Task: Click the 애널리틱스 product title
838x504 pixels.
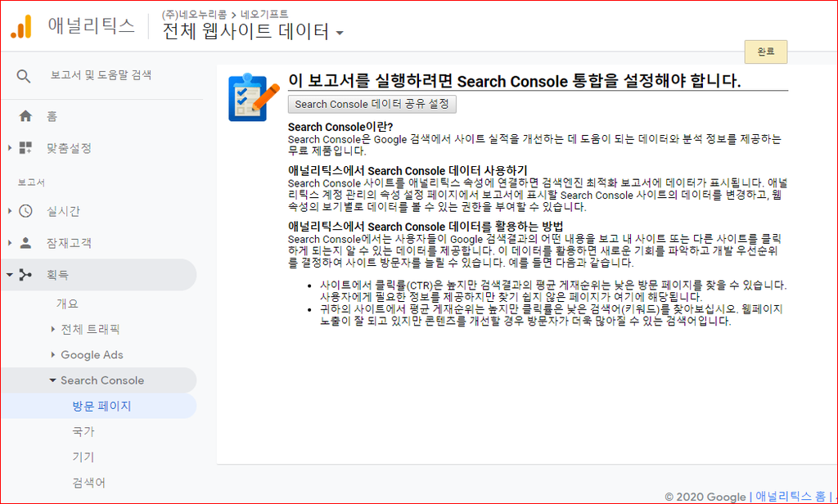Action: point(92,25)
